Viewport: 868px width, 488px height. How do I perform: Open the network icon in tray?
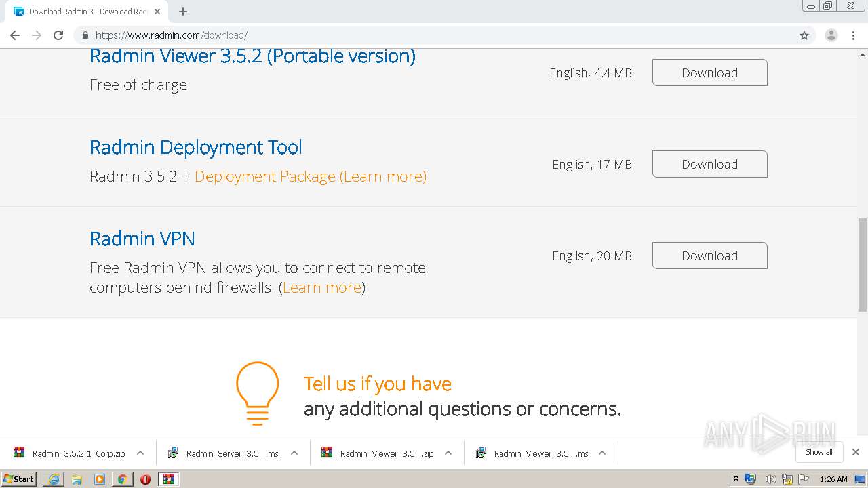787,479
